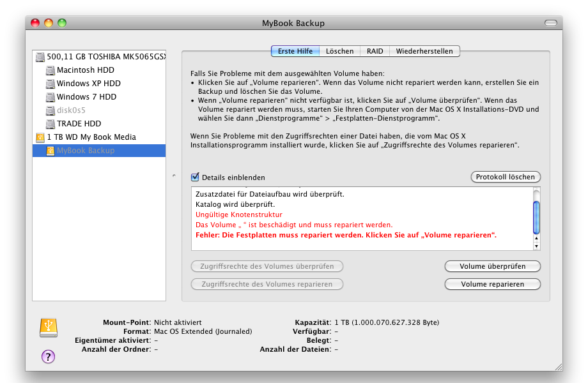Select Windows 7 HDD volume
The image size is (588, 383).
(x=99, y=97)
